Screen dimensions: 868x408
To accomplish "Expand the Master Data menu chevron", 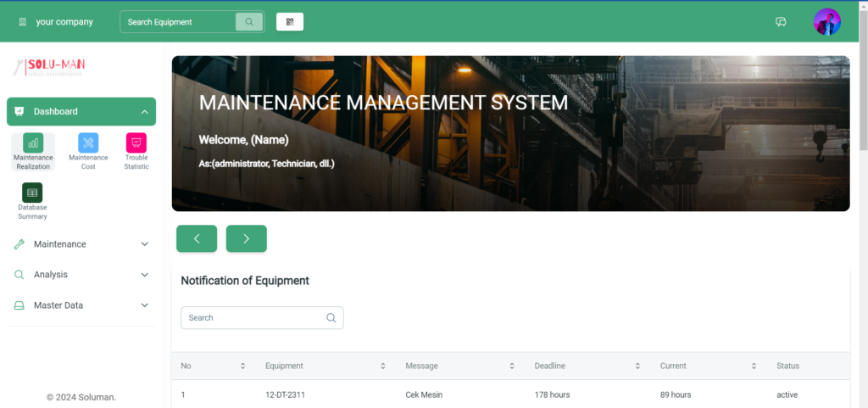I will [144, 305].
